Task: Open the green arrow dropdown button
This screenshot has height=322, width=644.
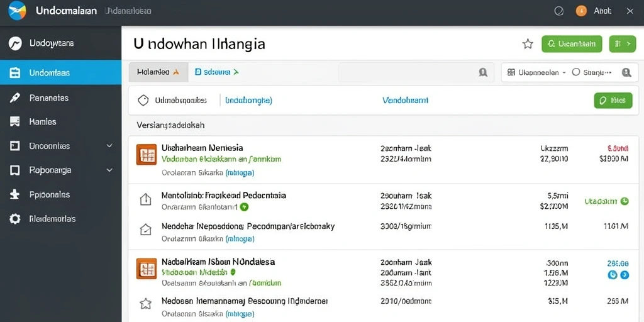Action: [622, 44]
